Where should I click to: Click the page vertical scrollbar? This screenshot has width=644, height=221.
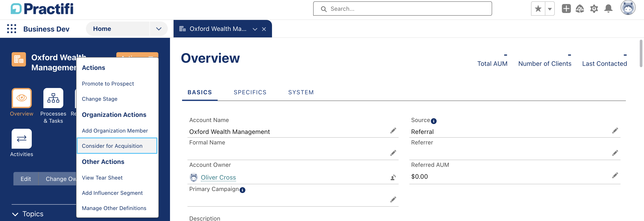(641, 53)
